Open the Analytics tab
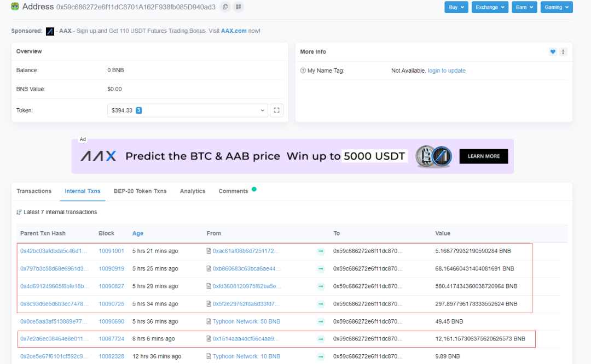This screenshot has width=591, height=364. click(x=193, y=191)
